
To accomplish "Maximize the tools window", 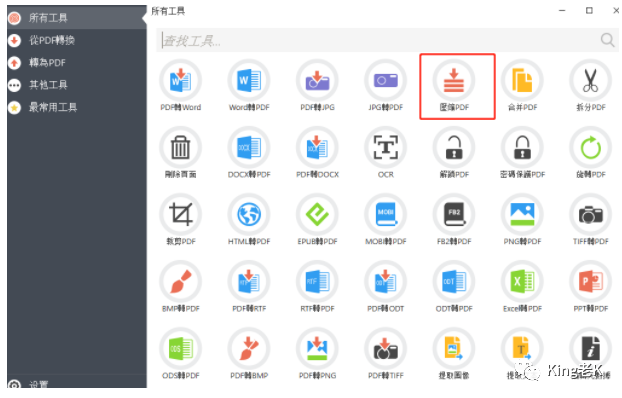I will click(x=589, y=11).
